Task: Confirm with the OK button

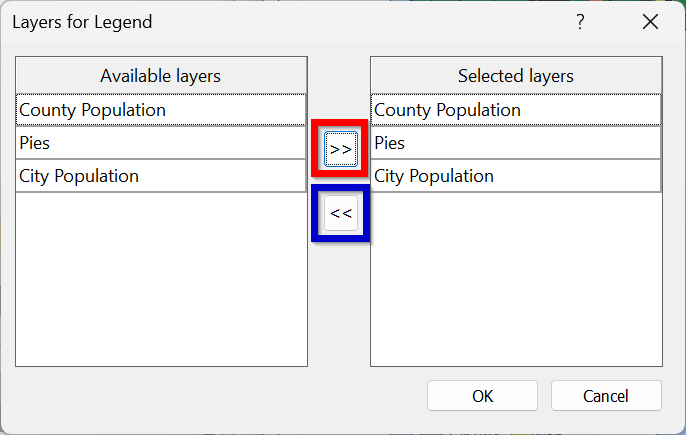Action: [482, 396]
